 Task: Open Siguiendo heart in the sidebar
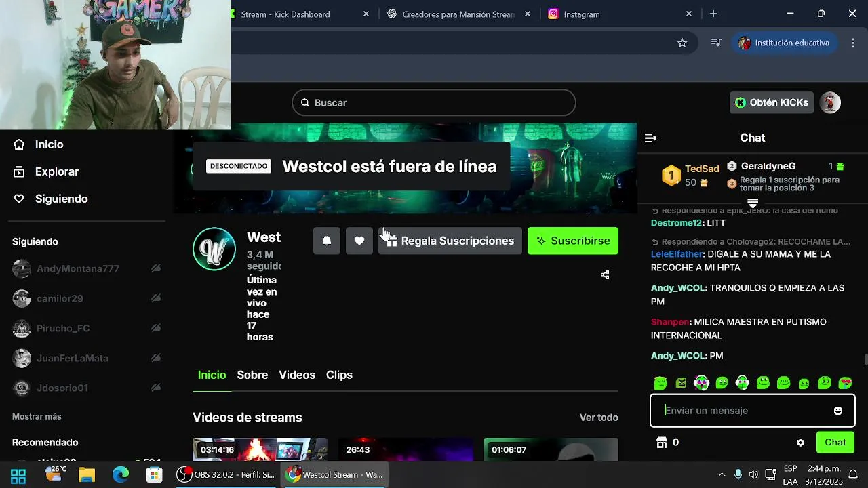pyautogui.click(x=51, y=199)
